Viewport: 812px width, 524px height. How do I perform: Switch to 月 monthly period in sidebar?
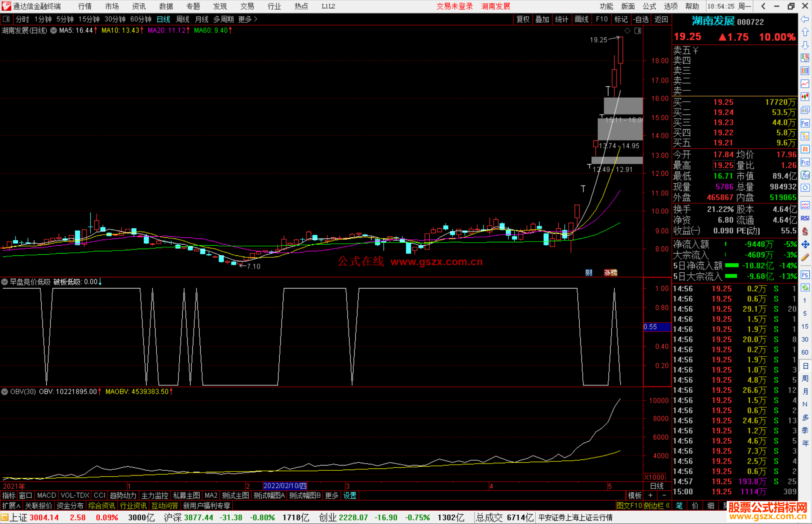805,391
